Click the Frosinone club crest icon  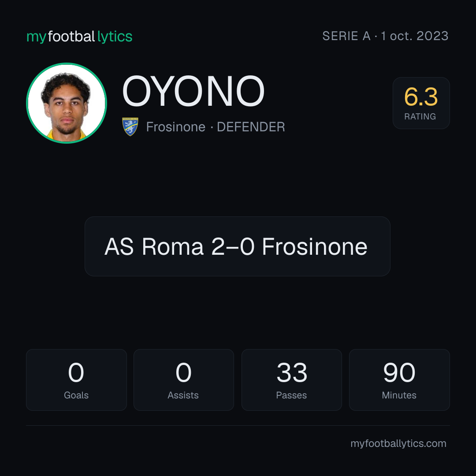pyautogui.click(x=130, y=126)
